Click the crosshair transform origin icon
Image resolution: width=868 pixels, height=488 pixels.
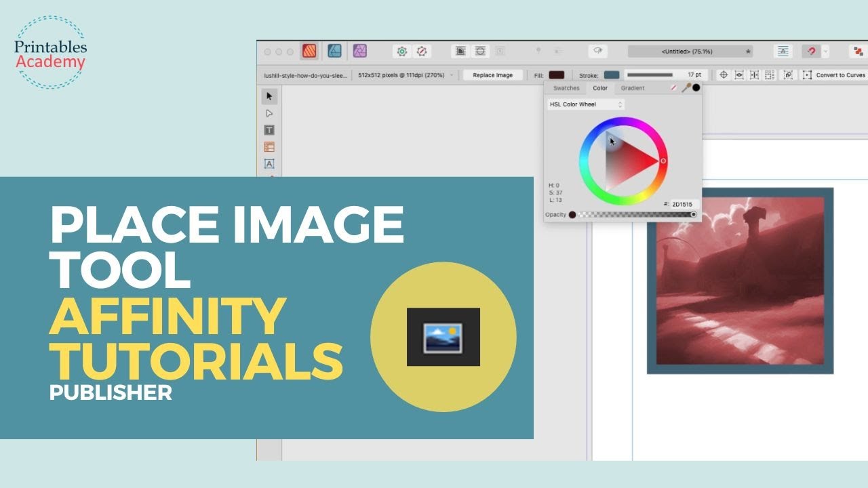[724, 75]
